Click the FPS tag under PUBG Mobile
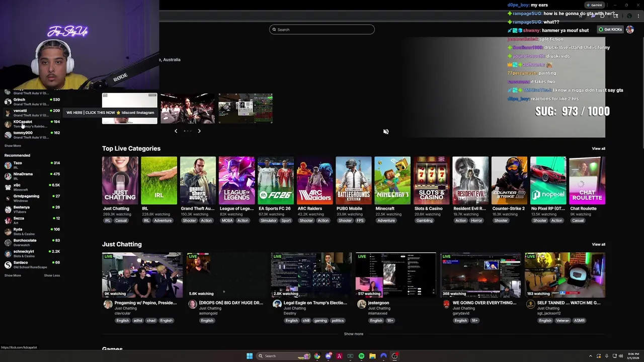This screenshot has height=362, width=644. click(x=360, y=221)
